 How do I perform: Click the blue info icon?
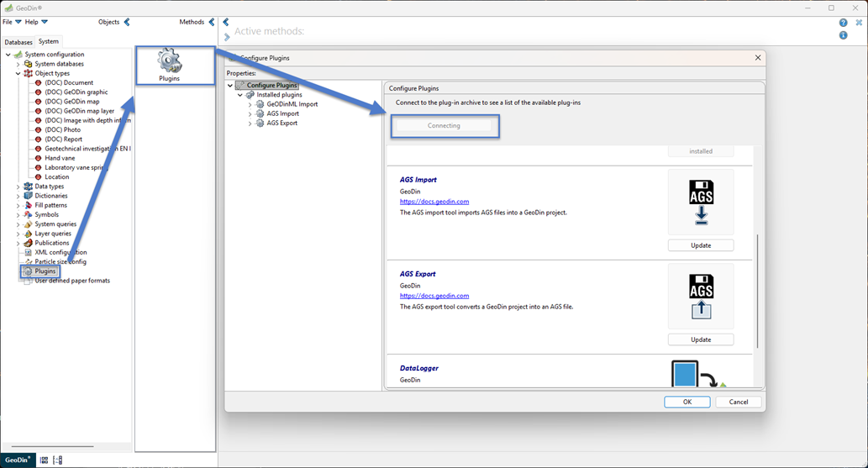[x=844, y=35]
